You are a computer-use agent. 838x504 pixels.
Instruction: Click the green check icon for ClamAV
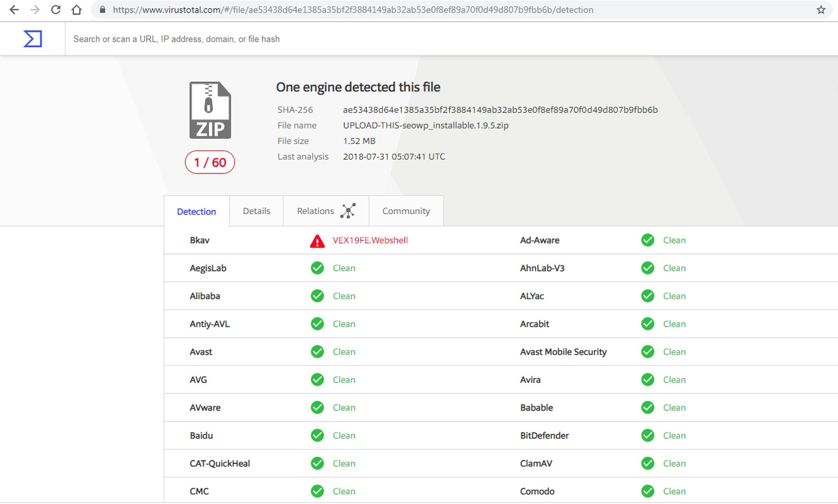[x=648, y=463]
